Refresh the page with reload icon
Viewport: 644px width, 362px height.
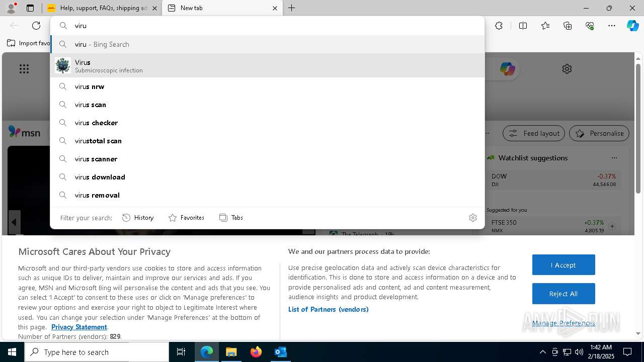click(x=36, y=26)
